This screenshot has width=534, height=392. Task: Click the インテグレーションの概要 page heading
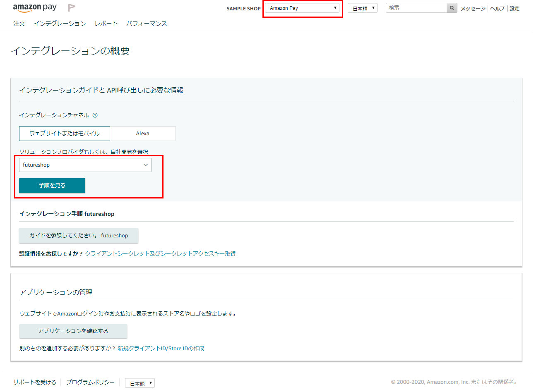70,51
